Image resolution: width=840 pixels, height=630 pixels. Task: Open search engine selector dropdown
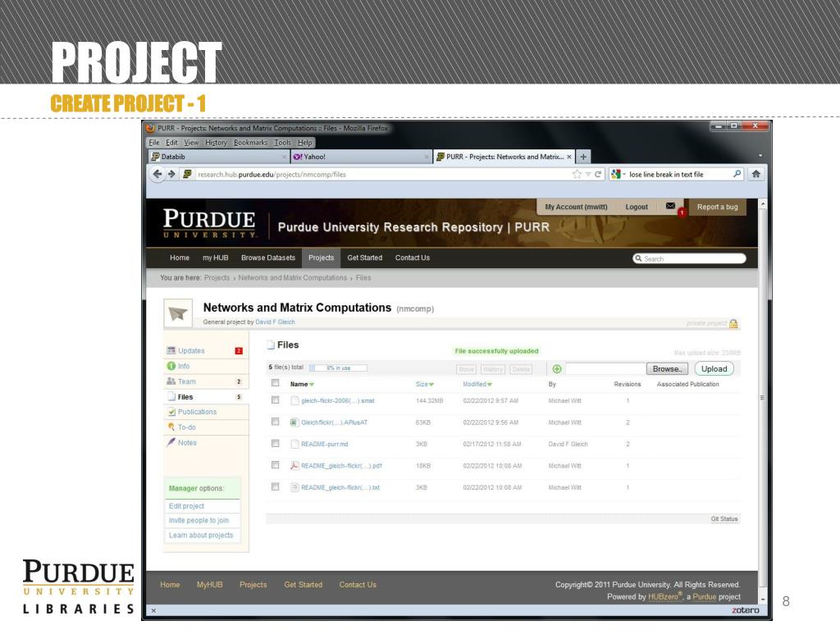point(624,175)
